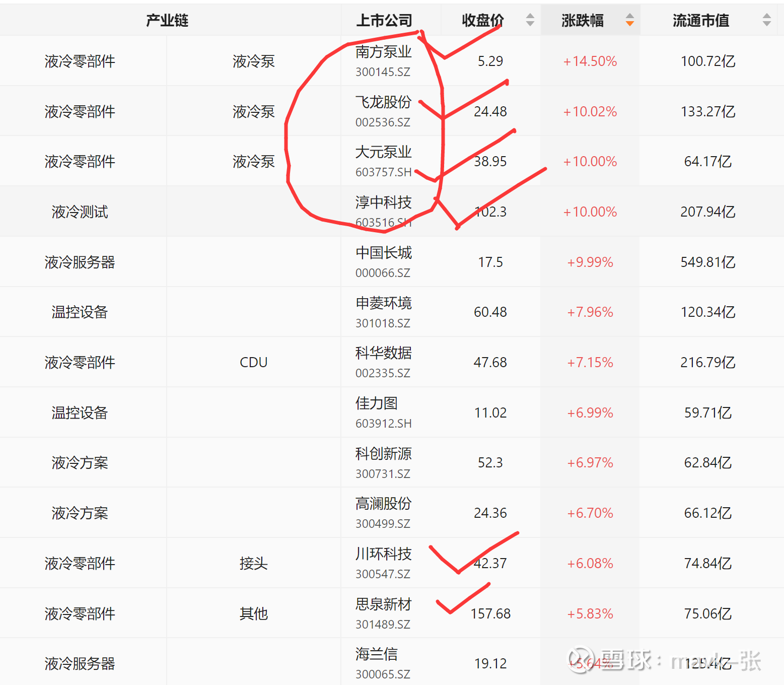Open stock 海兰信

pos(377,654)
